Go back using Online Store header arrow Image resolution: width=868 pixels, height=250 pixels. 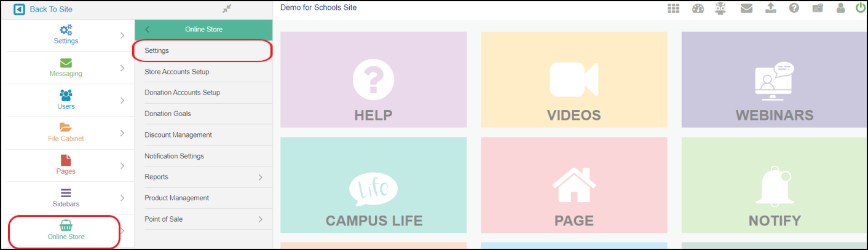[147, 29]
